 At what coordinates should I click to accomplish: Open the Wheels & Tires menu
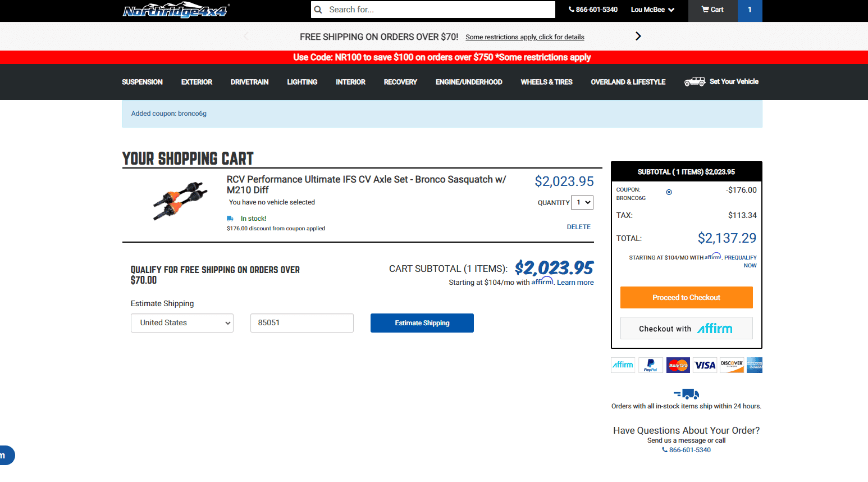click(546, 82)
